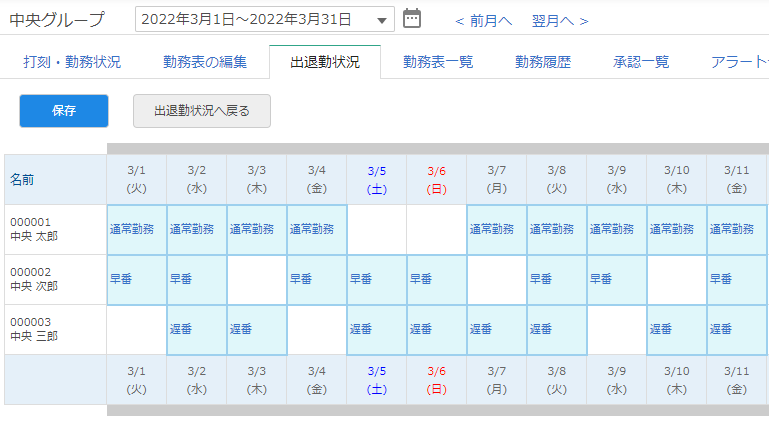Screen dimensions: 769x424
Task: Select 中央 次郎's 3/4 早番 cell
Action: [x=317, y=279]
